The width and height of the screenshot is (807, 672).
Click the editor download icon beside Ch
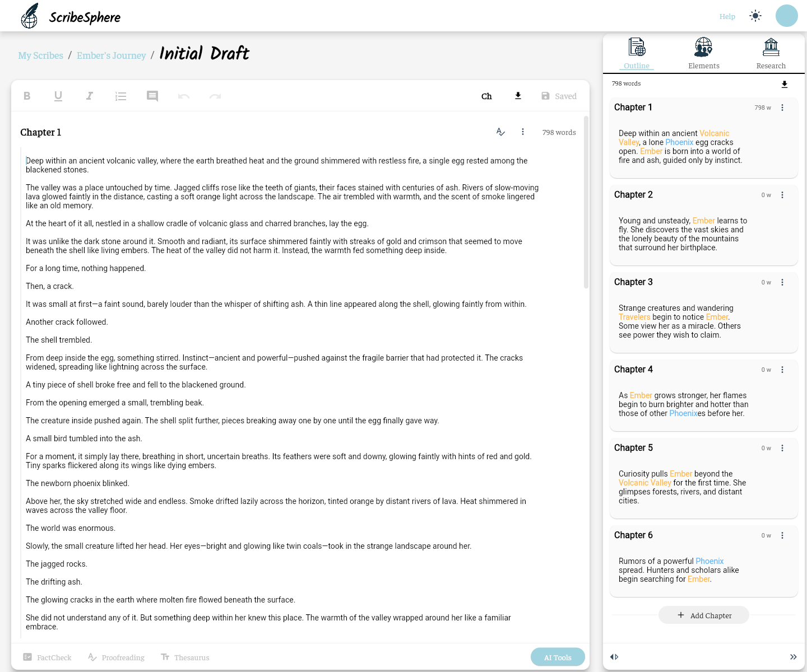[518, 96]
